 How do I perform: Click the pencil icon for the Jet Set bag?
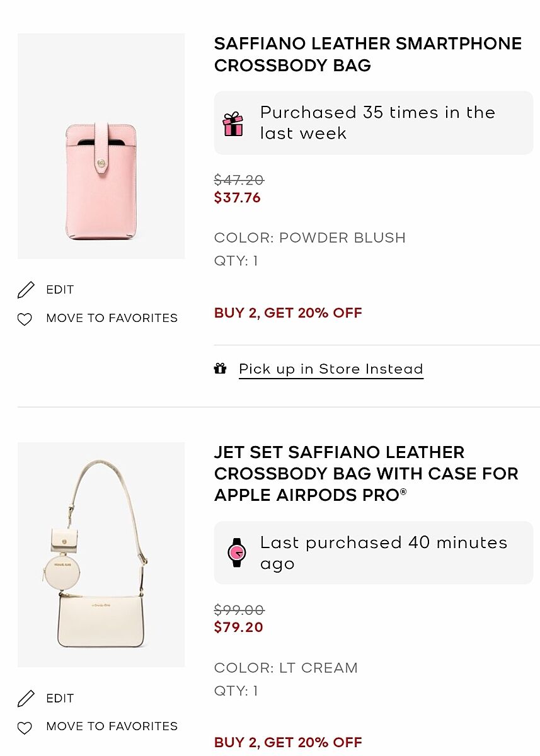26,699
